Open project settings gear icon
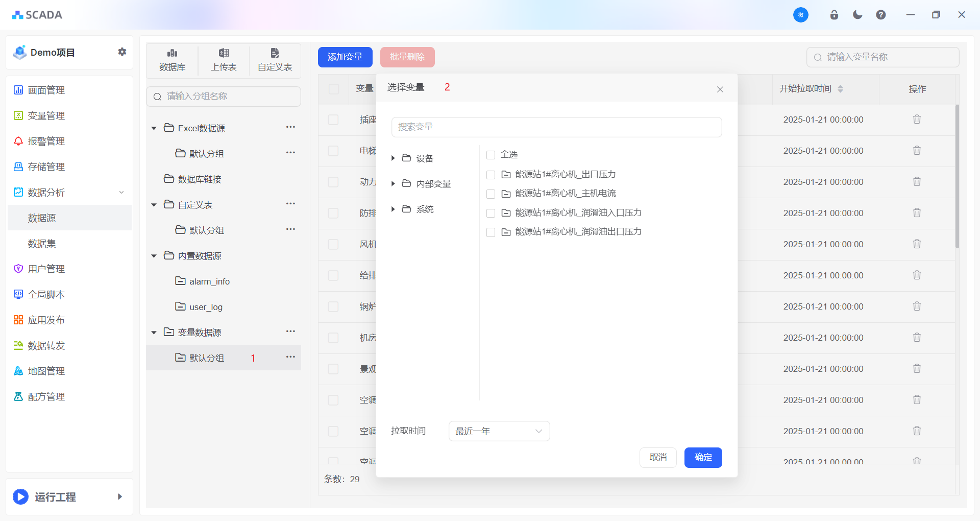980x521 pixels. [122, 52]
